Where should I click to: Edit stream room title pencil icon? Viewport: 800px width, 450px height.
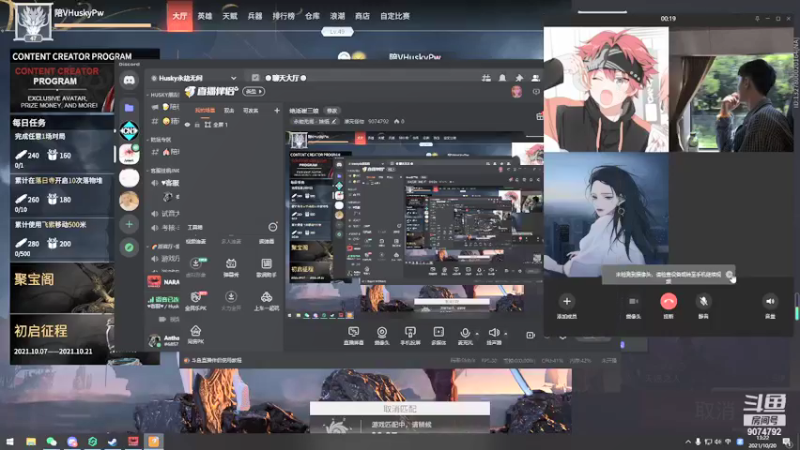pyautogui.click(x=334, y=121)
